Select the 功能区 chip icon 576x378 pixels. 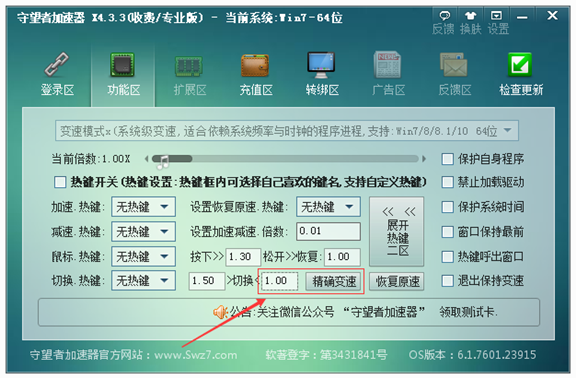click(123, 65)
